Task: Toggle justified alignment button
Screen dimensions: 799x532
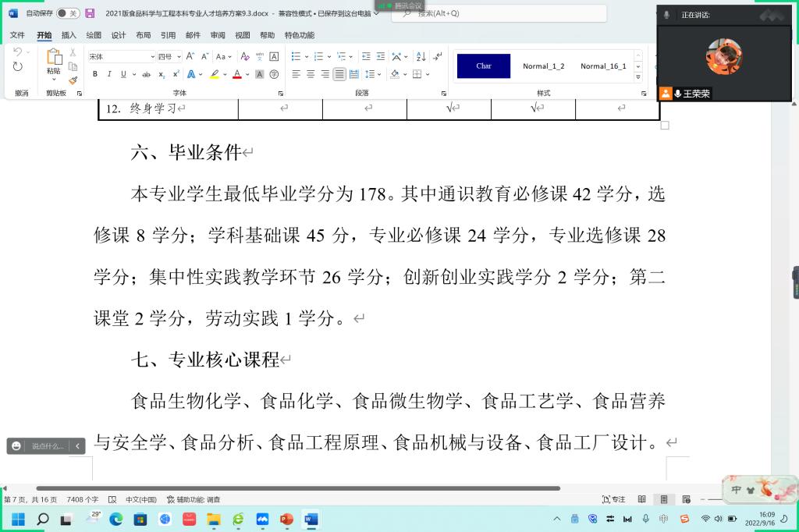Action: point(339,74)
